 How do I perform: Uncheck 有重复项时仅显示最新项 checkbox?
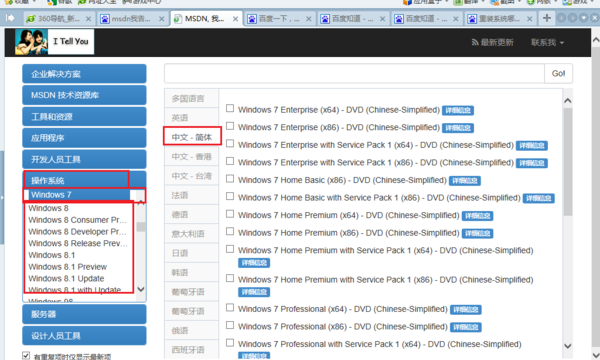tap(26, 355)
